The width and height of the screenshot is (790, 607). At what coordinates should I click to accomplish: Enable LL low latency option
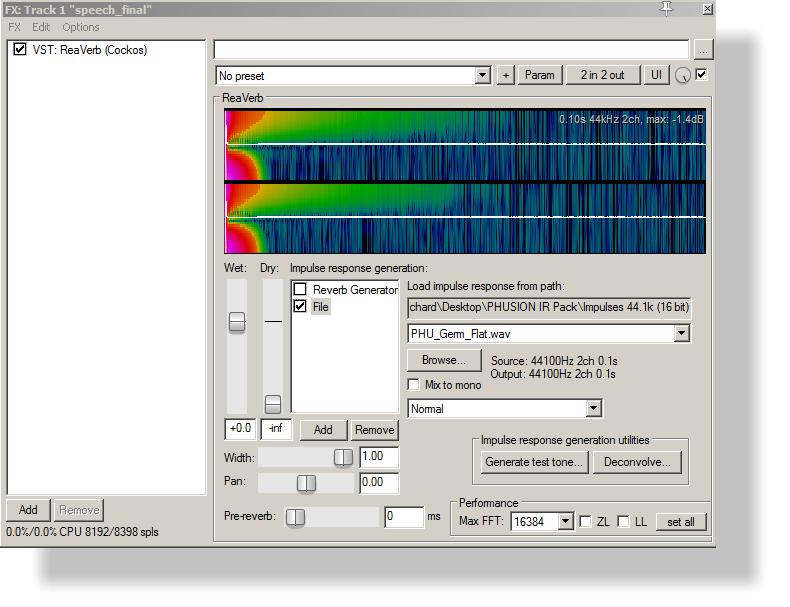point(623,521)
